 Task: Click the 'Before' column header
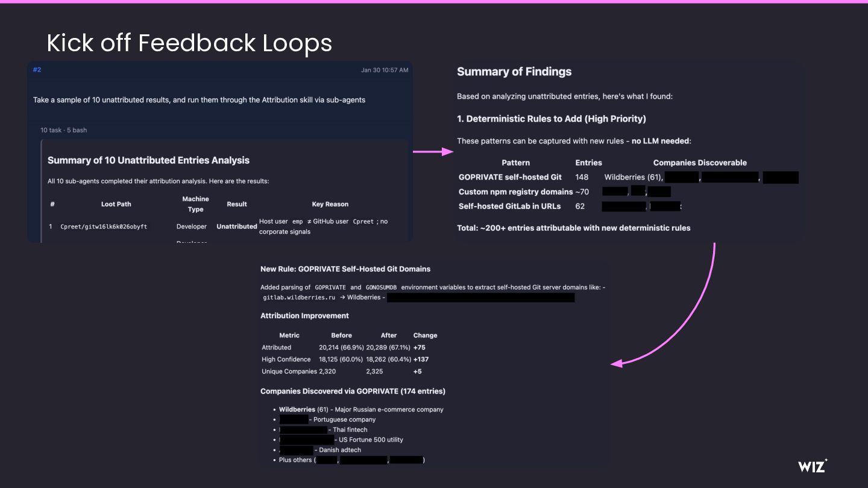tap(341, 336)
